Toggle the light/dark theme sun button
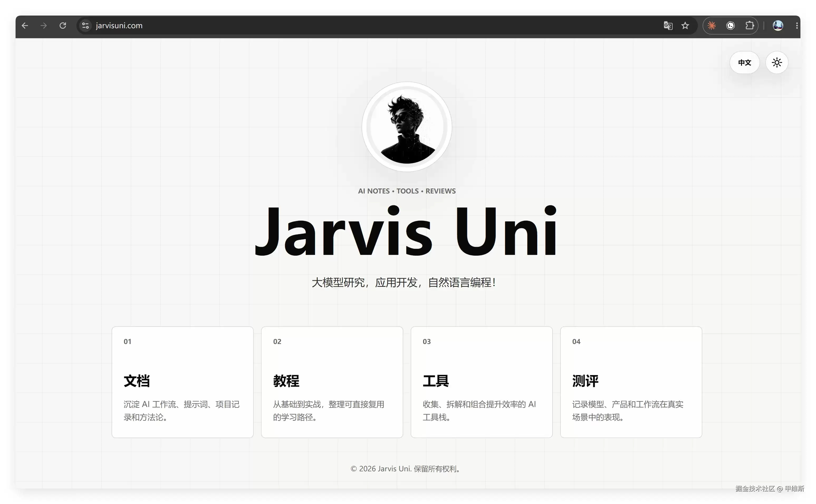Screen dimensions: 816x504 click(777, 62)
